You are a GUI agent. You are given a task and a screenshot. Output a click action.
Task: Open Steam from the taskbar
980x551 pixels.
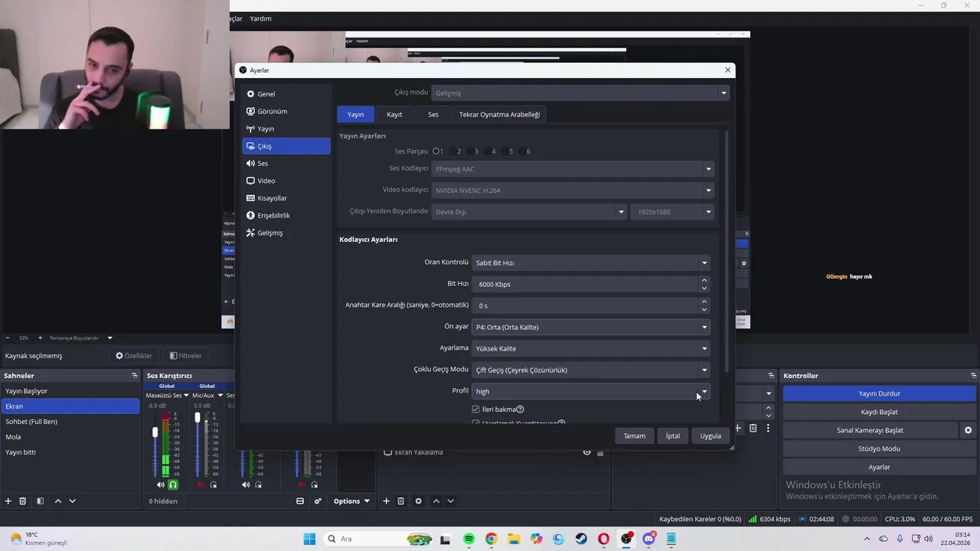point(581,539)
